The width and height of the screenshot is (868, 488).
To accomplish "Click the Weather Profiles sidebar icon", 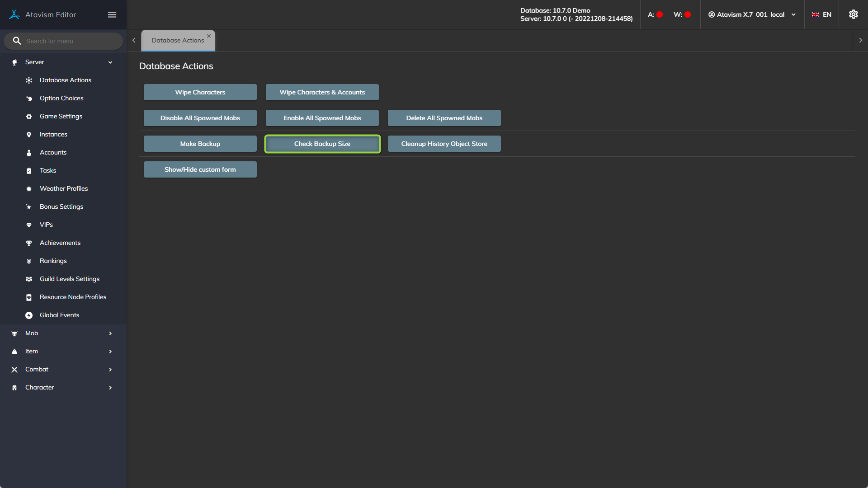I will click(29, 189).
